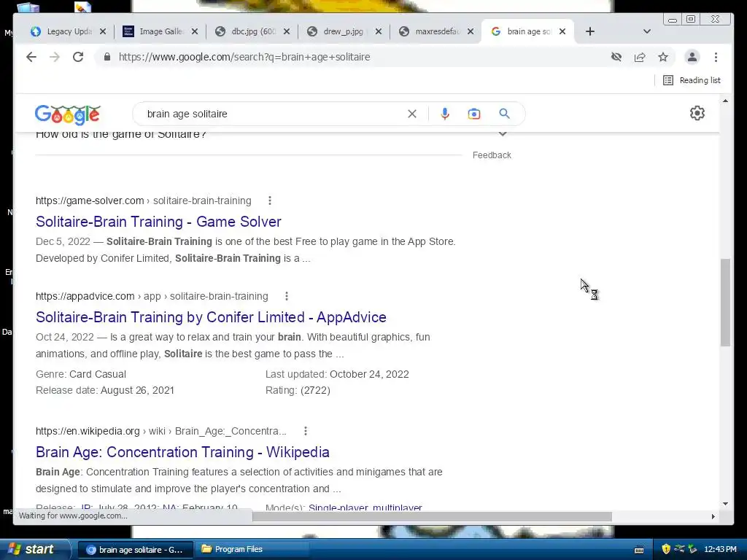Open Google quick settings gear

click(697, 113)
